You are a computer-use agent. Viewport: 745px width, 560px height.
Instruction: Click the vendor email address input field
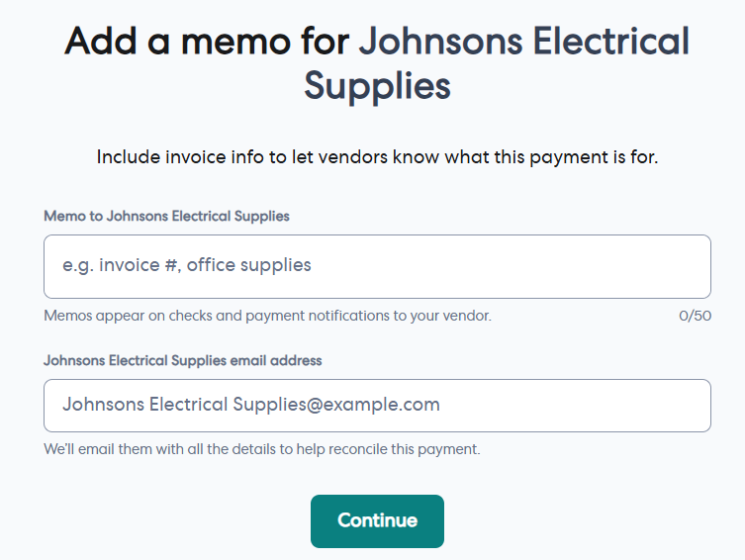pyautogui.click(x=377, y=406)
